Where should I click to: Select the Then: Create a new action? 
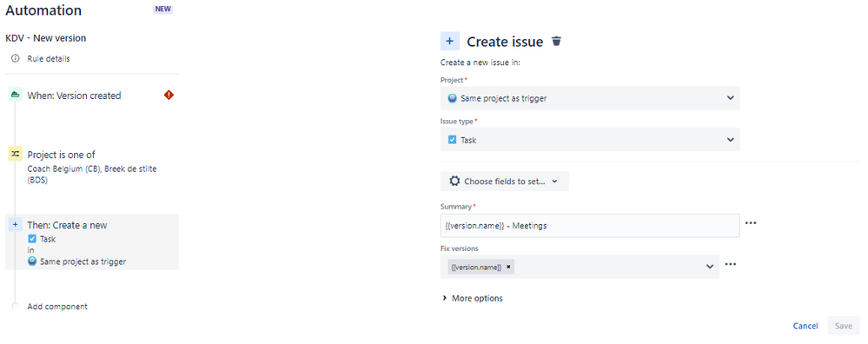pos(92,241)
